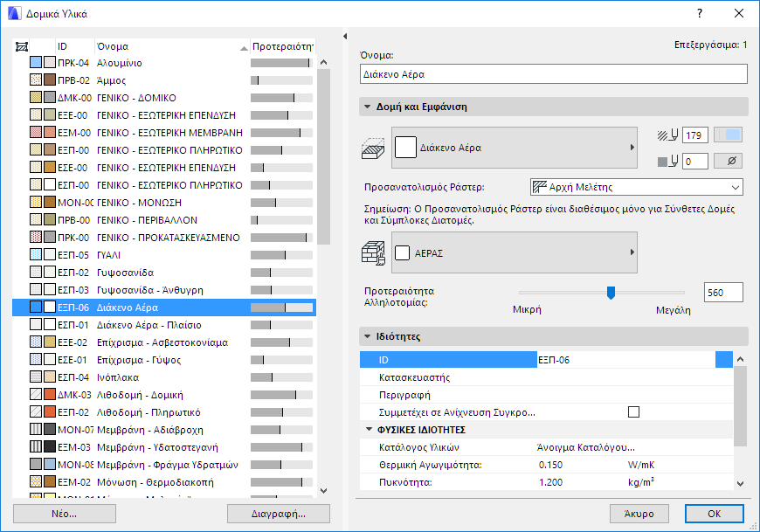The width and height of the screenshot is (760, 532).
Task: Select the ΓΕΝΙΚΟ - ΕΣΩΤΕΡΙΚΗ ΕΠΕΝΔΥΣΗ row
Action: pyautogui.click(x=164, y=168)
